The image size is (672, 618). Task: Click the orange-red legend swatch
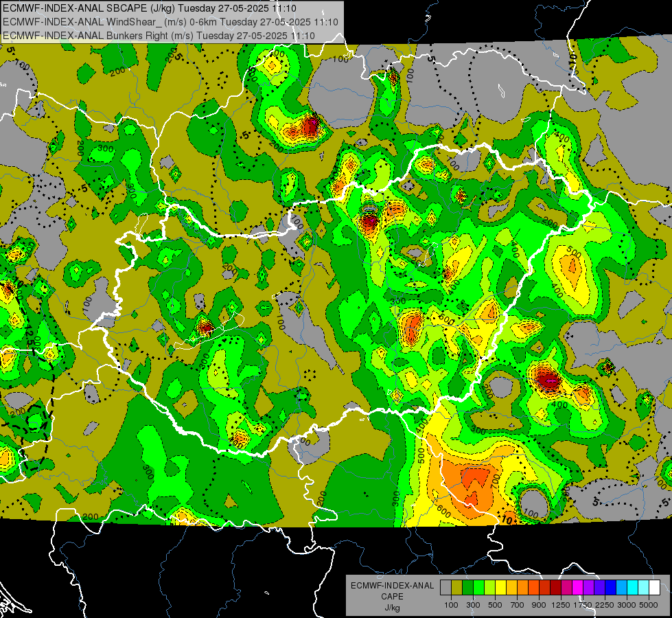(534, 588)
